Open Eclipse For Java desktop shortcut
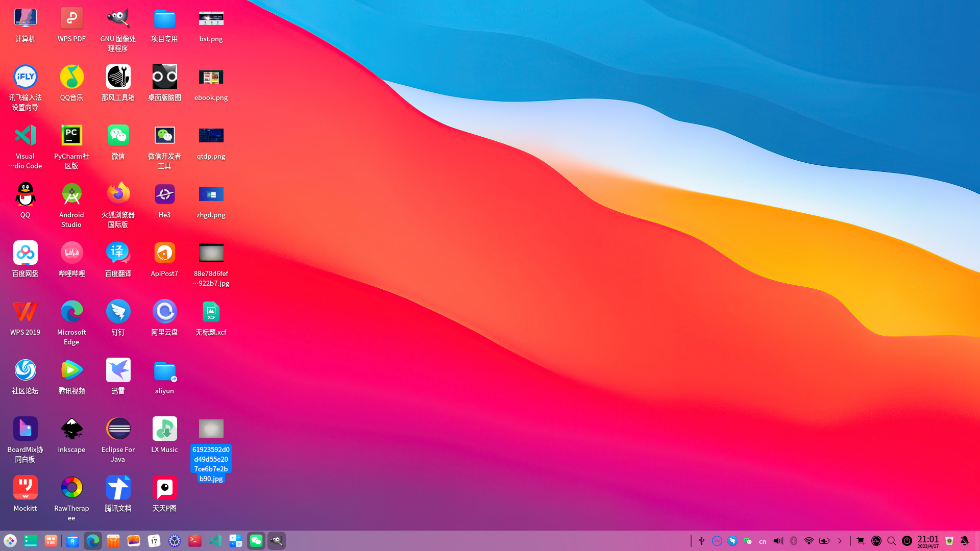This screenshot has width=980, height=551. pos(118,429)
